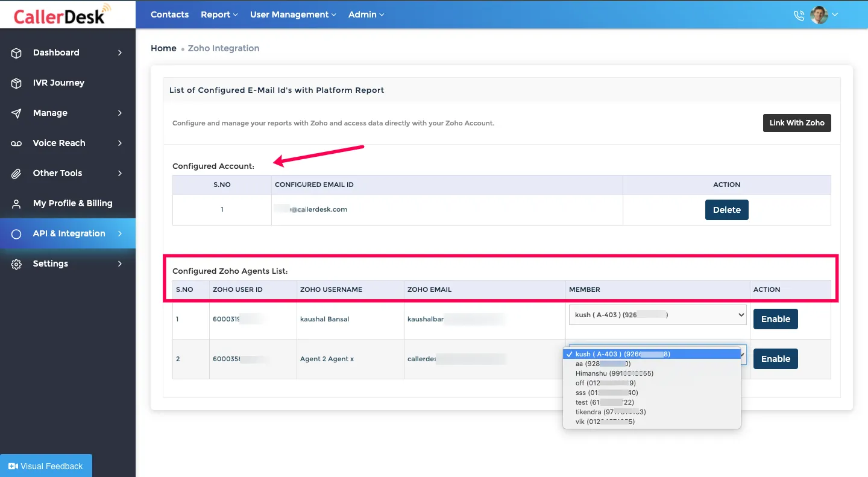Screen dimensions: 868x477
Task: Go to Home breadcrumb link
Action: point(163,48)
